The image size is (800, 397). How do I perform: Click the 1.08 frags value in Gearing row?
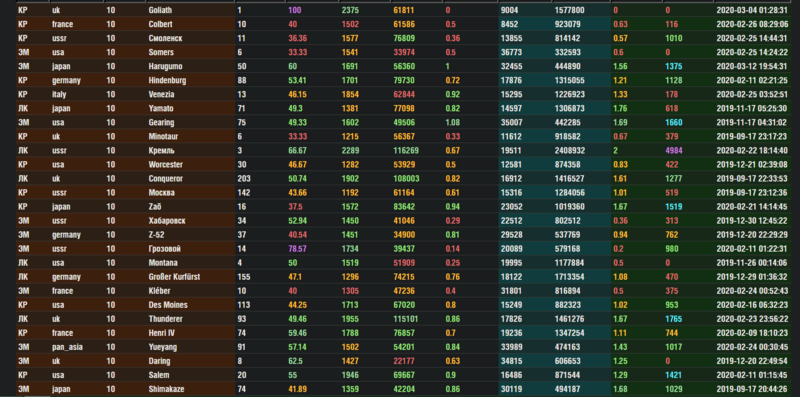[x=453, y=122]
